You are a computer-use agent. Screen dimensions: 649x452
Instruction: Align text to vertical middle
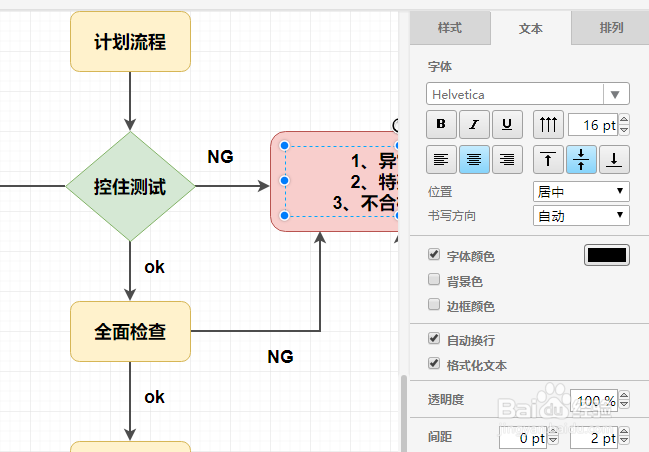click(x=581, y=159)
